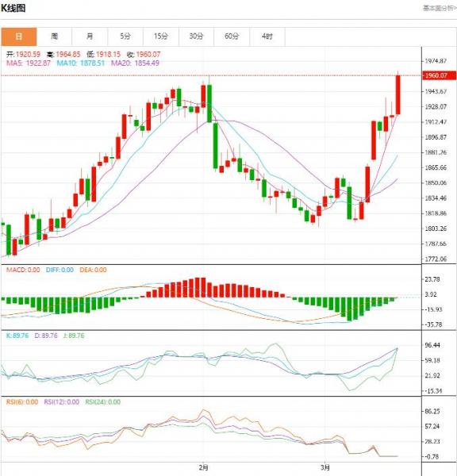Image resolution: width=457 pixels, height=476 pixels.
Task: Click the 3月 marker on time axis
Action: tap(325, 467)
